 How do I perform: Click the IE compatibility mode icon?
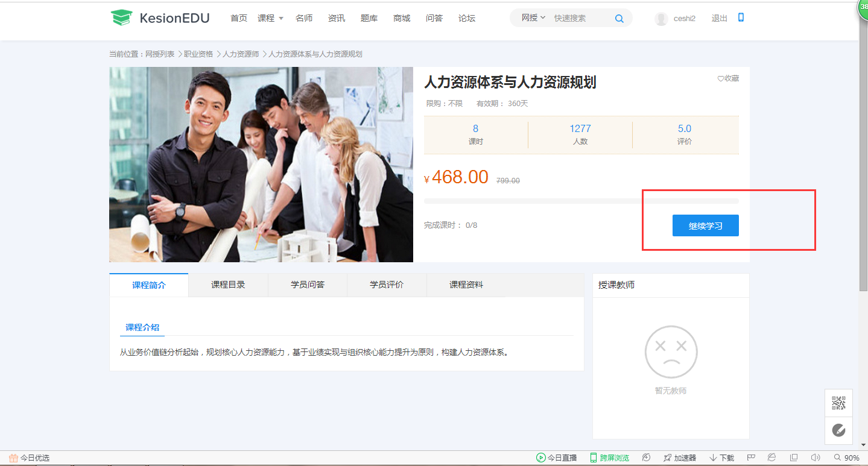(x=771, y=458)
